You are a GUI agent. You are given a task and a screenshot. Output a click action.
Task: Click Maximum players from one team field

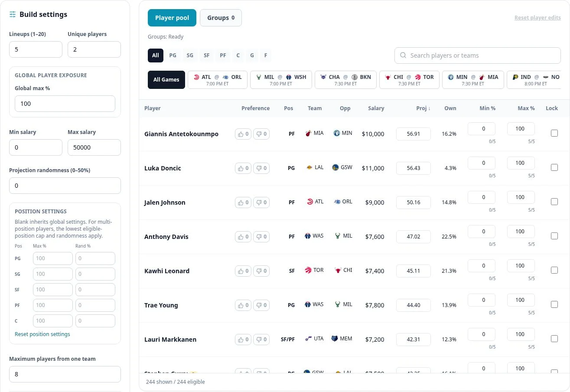(65, 374)
